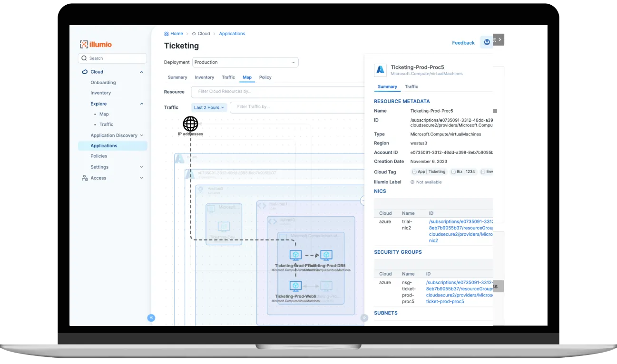This screenshot has width=617, height=364.
Task: Click the Filter Traffic by field
Action: click(x=297, y=107)
